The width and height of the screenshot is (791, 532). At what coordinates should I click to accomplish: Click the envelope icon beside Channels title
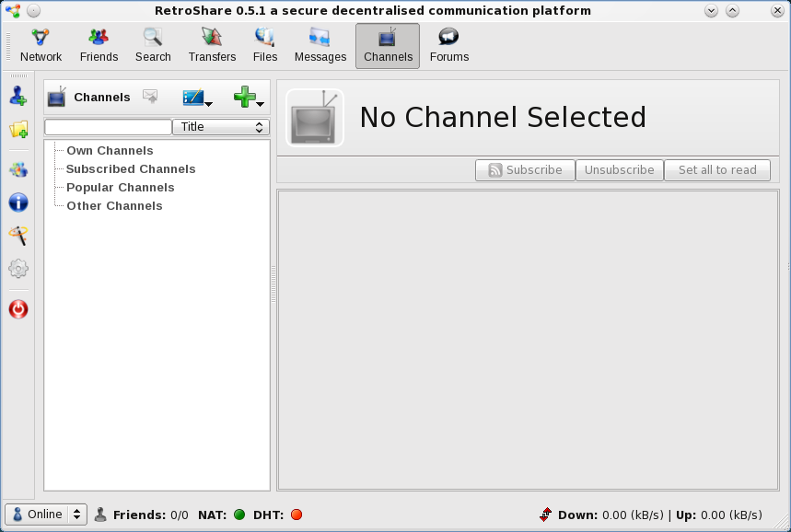click(x=150, y=97)
